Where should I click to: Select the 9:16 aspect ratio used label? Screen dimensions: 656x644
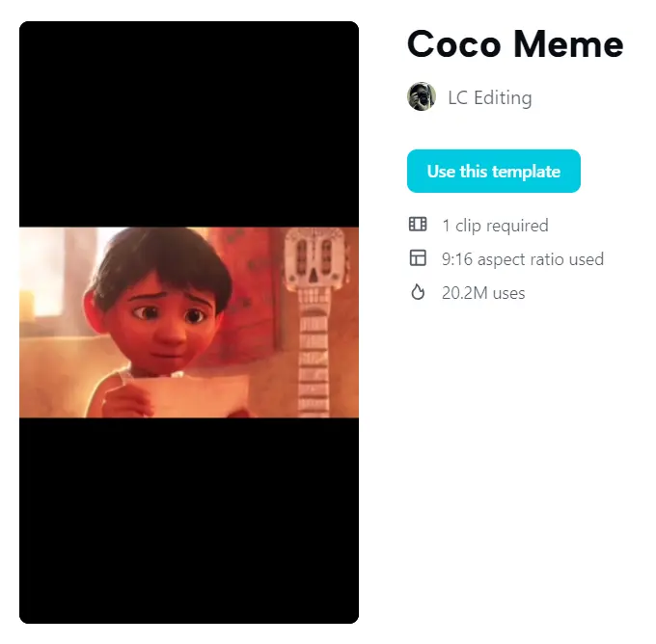(523, 259)
